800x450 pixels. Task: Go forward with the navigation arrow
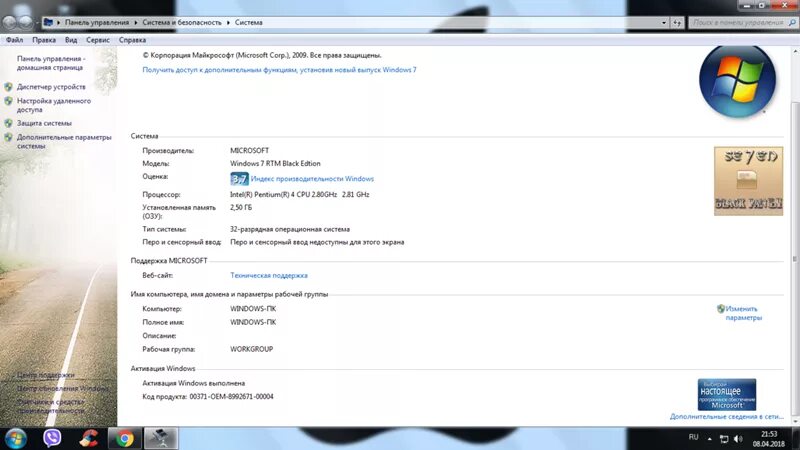tap(25, 22)
